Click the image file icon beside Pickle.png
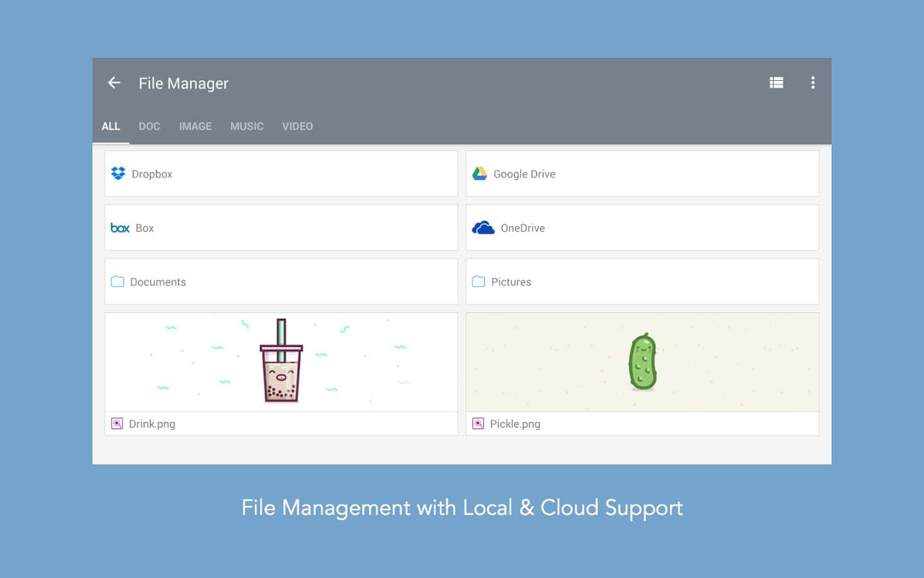924x578 pixels. [478, 424]
